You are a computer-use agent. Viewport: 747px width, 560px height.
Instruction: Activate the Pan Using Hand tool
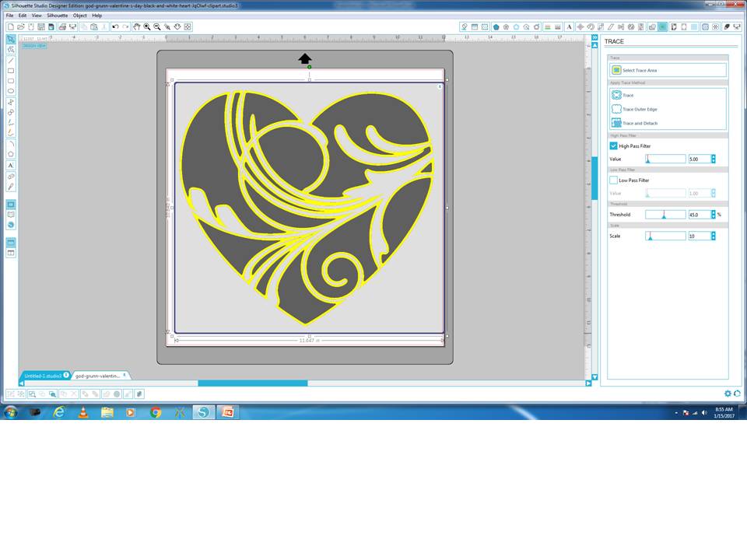click(x=137, y=26)
